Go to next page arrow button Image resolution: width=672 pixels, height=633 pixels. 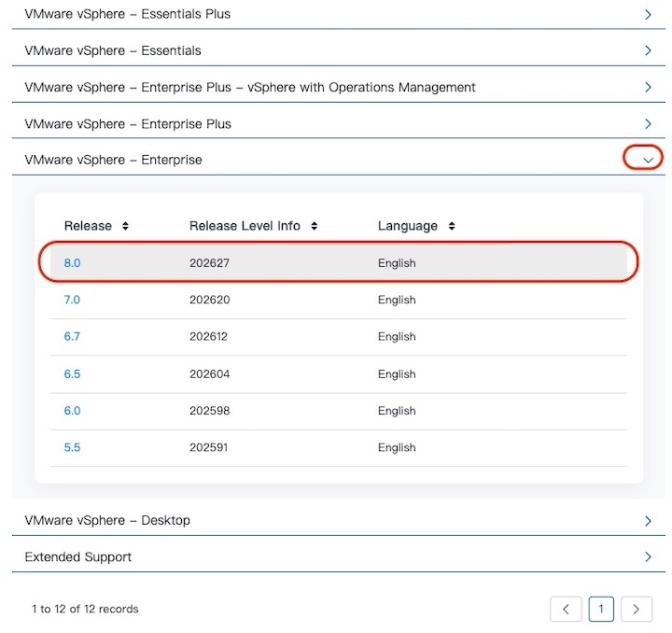[637, 609]
